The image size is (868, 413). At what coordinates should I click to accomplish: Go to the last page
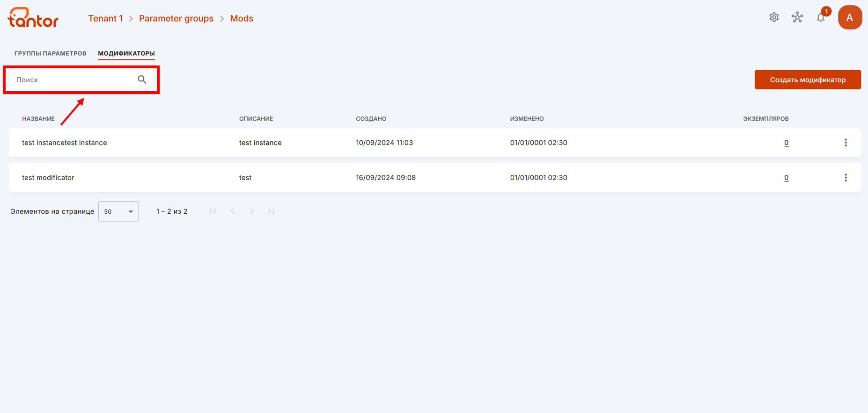[271, 211]
